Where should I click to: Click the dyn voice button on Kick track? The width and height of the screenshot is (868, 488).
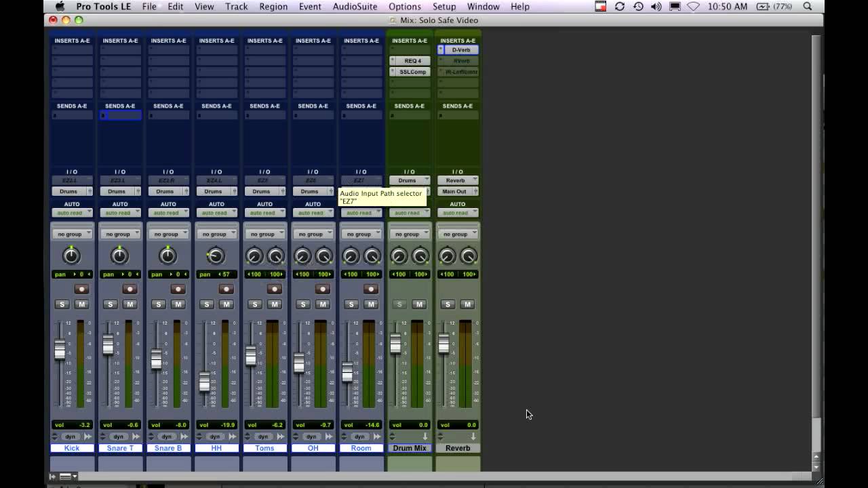coord(71,436)
